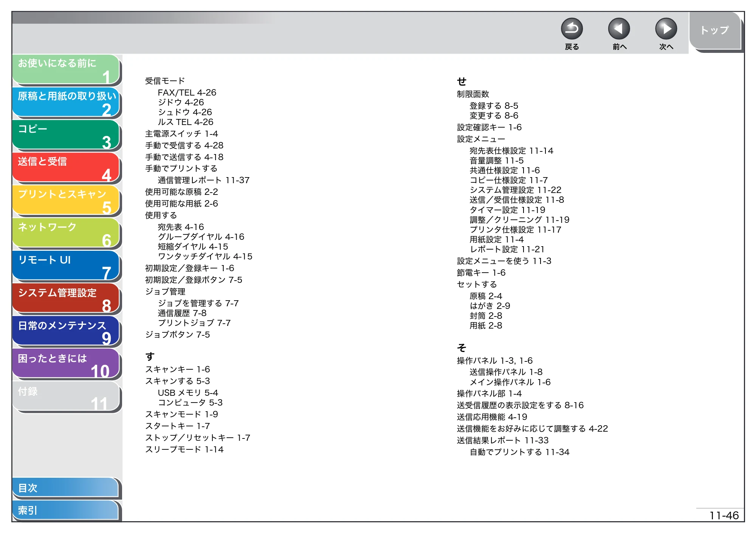Open 手動で受信する 4-28 entry
The height and width of the screenshot is (534, 756).
(184, 145)
